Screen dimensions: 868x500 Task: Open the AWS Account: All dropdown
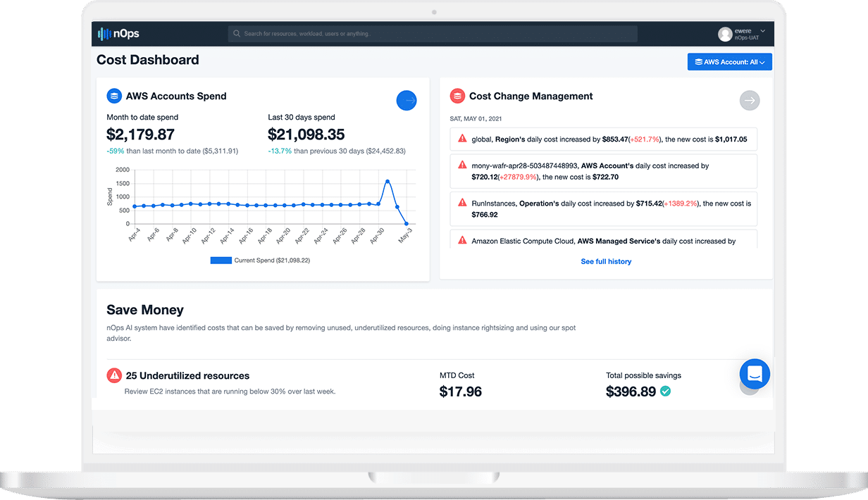pos(730,62)
